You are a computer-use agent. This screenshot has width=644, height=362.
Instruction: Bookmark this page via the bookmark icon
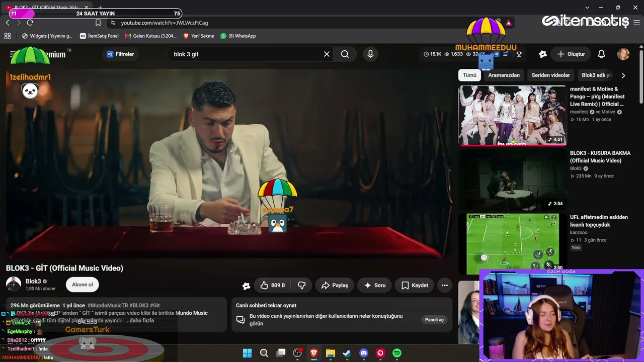coord(98,23)
